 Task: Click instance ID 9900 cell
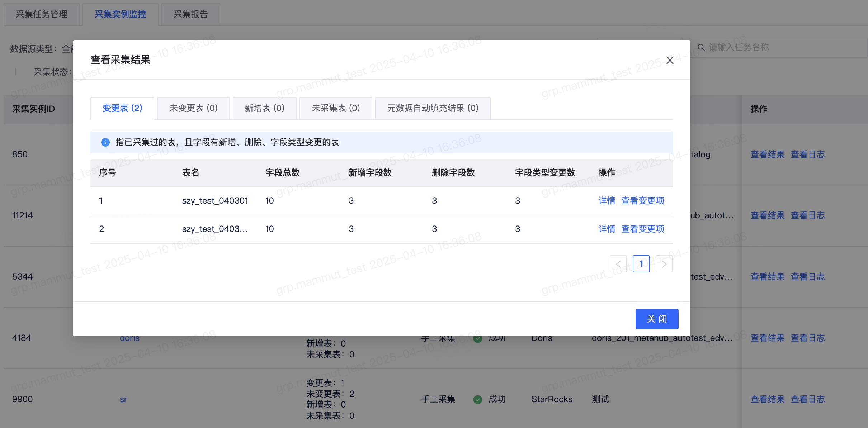pyautogui.click(x=22, y=399)
